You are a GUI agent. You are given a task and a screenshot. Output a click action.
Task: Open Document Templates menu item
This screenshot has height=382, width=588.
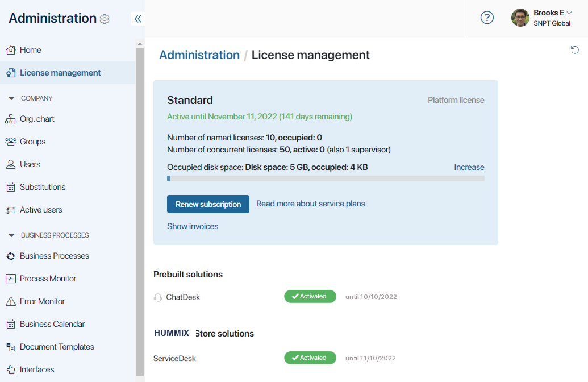click(x=68, y=347)
